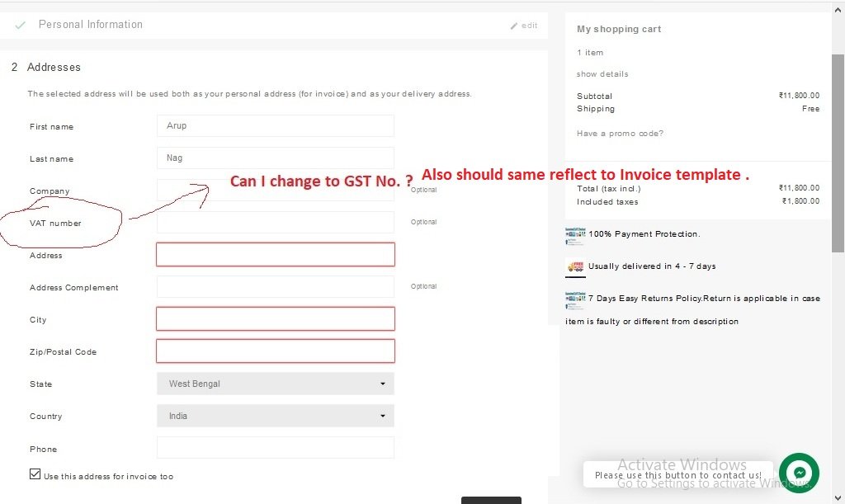Image resolution: width=845 pixels, height=504 pixels.
Task: Select the Zip/Postal Code field
Action: pos(275,351)
